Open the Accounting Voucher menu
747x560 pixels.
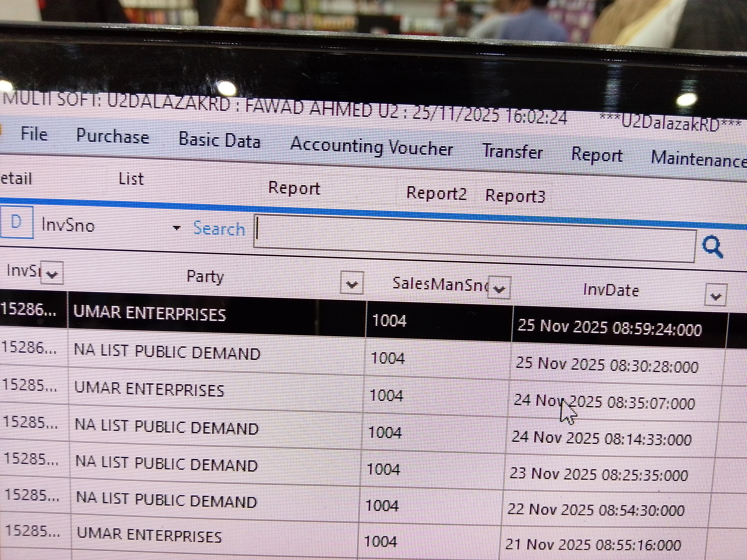coord(371,148)
